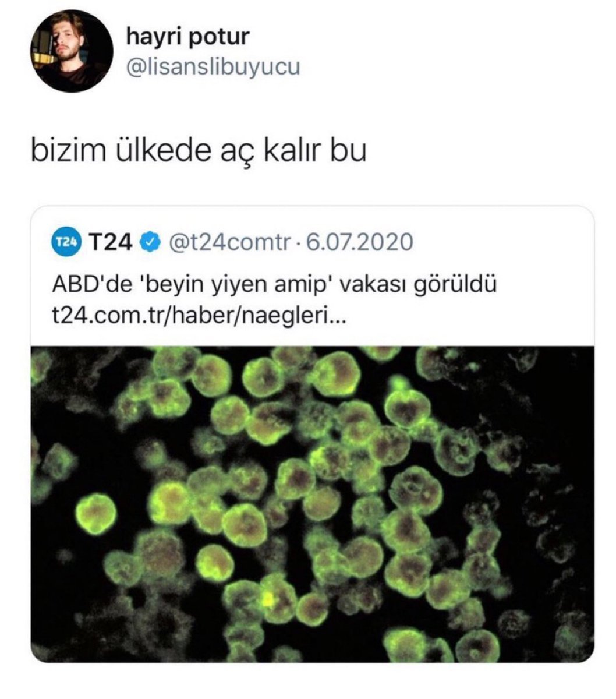Open the @lisanslibuyucu handle
Image resolution: width=616 pixels, height=699 pixels.
(213, 67)
